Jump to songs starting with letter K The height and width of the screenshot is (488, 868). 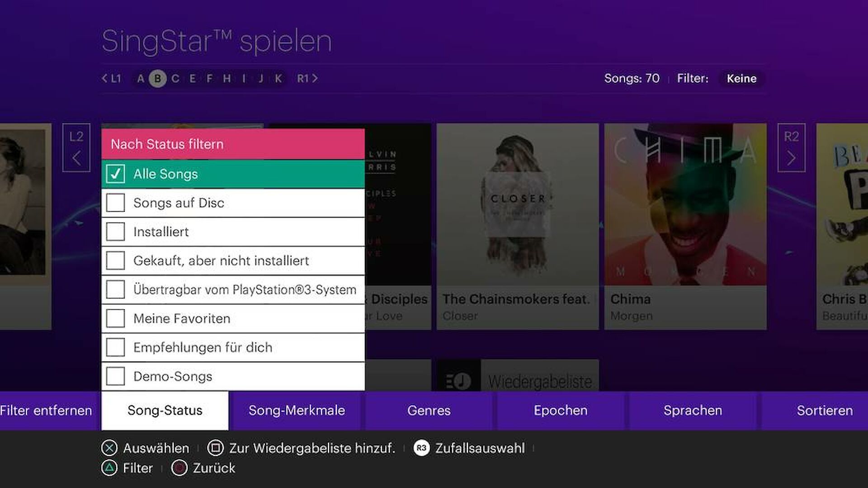point(278,78)
